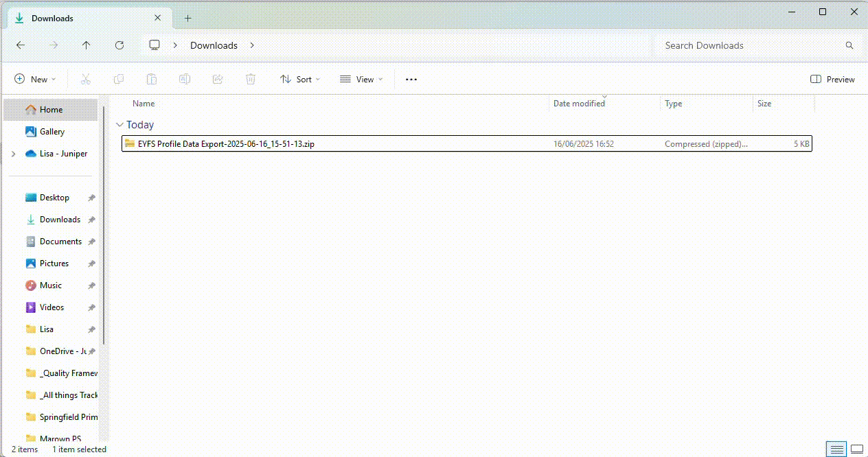The height and width of the screenshot is (457, 868).
Task: Click the Cut scissors icon
Action: [86, 80]
